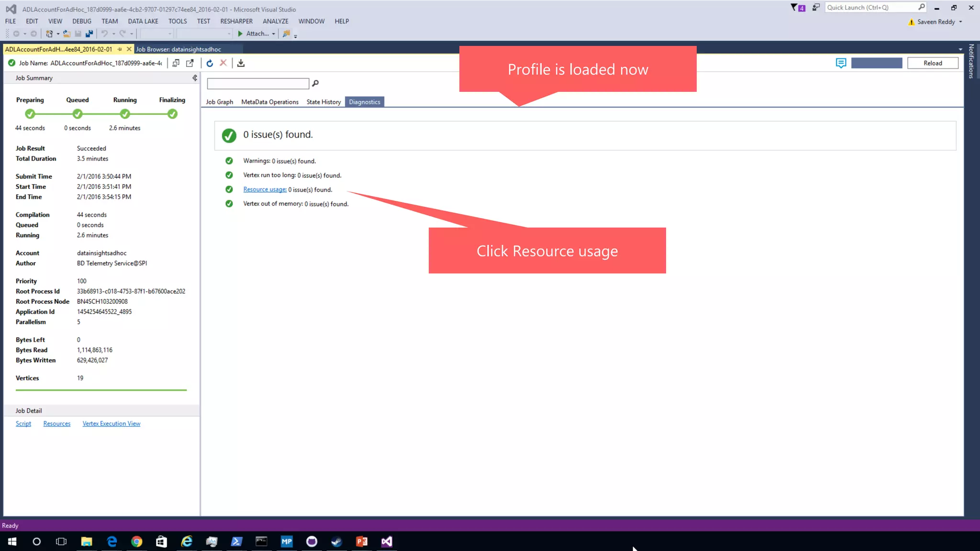Click the search magnifier icon
The width and height of the screenshot is (980, 551).
point(315,83)
